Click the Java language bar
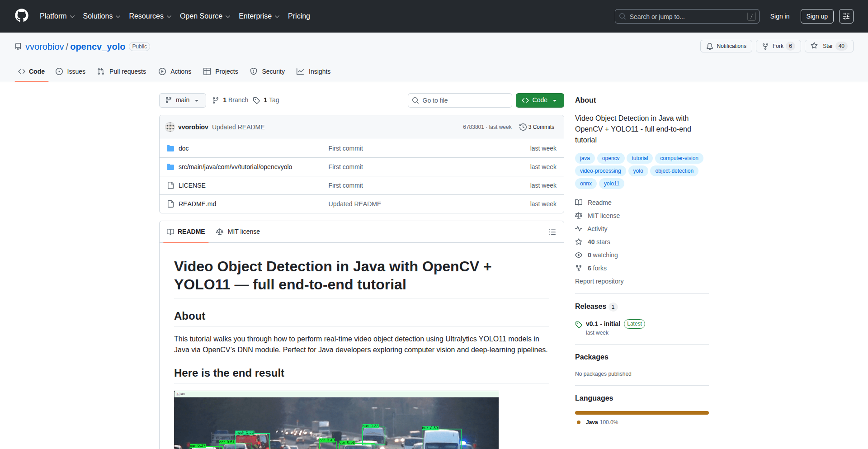Screen dimensions: 868x449 click(x=642, y=413)
